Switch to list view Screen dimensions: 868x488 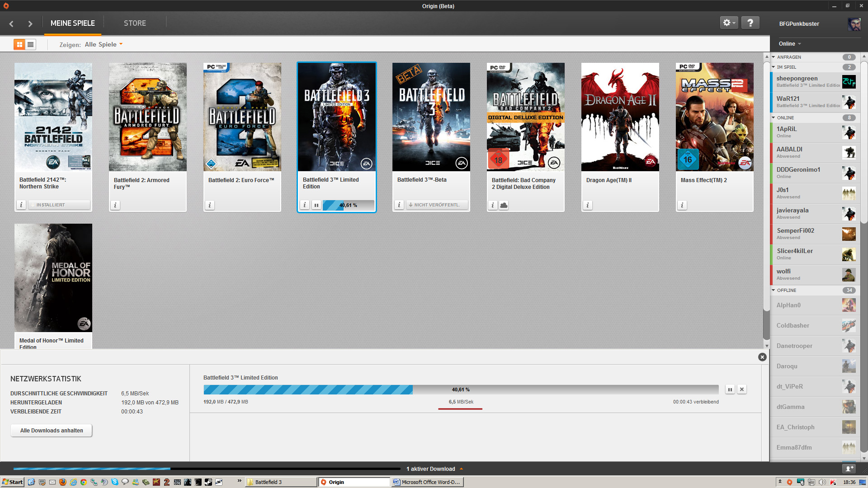pyautogui.click(x=30, y=44)
